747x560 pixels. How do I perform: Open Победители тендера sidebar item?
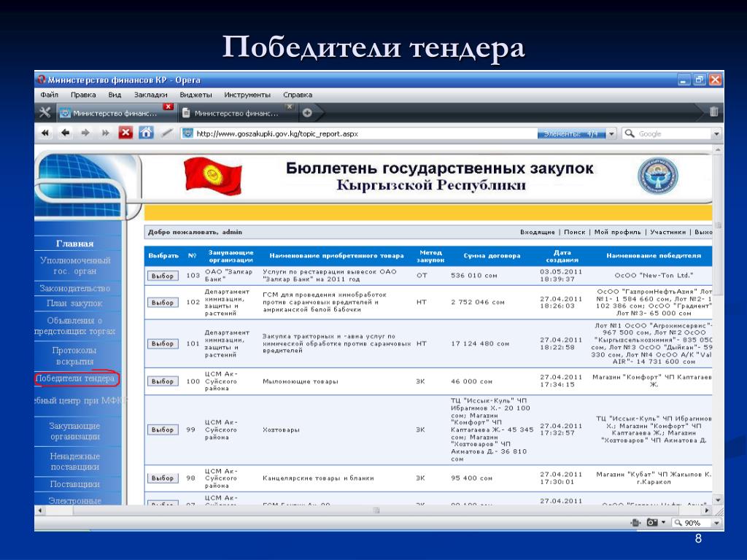(x=76, y=378)
